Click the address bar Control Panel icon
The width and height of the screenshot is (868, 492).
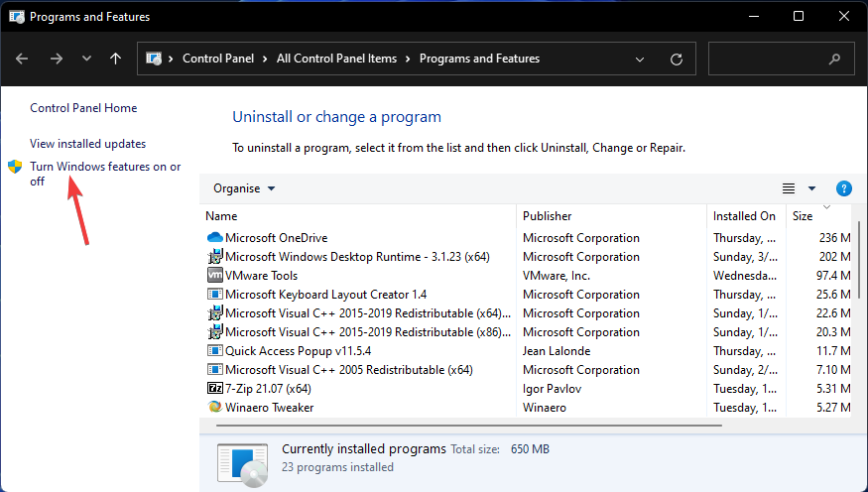pos(154,59)
